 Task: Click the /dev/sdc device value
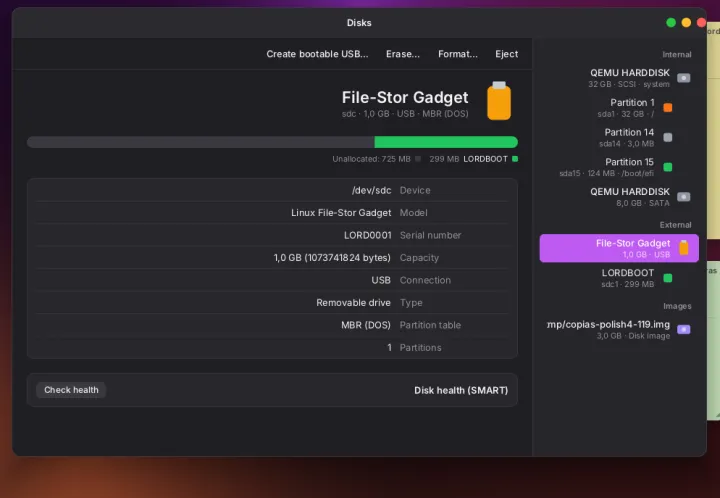pos(371,190)
